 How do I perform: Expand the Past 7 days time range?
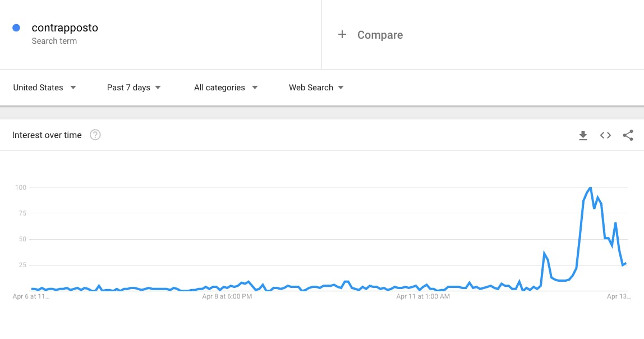coord(134,88)
